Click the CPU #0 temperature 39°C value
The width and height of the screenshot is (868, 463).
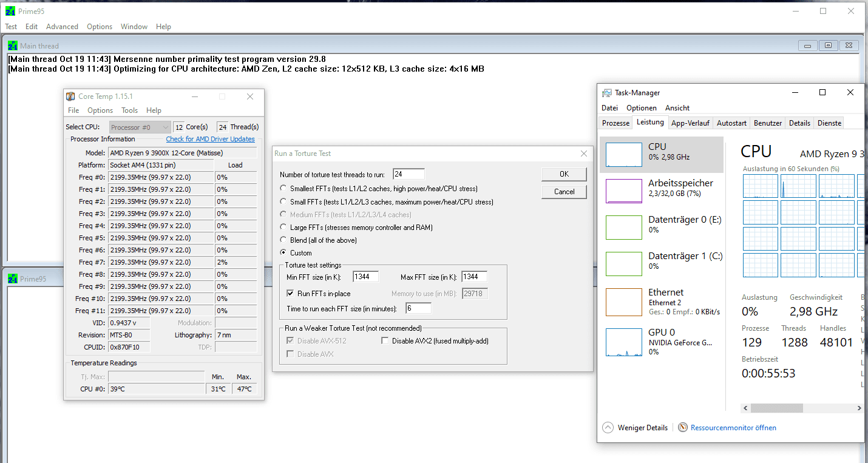tap(157, 389)
